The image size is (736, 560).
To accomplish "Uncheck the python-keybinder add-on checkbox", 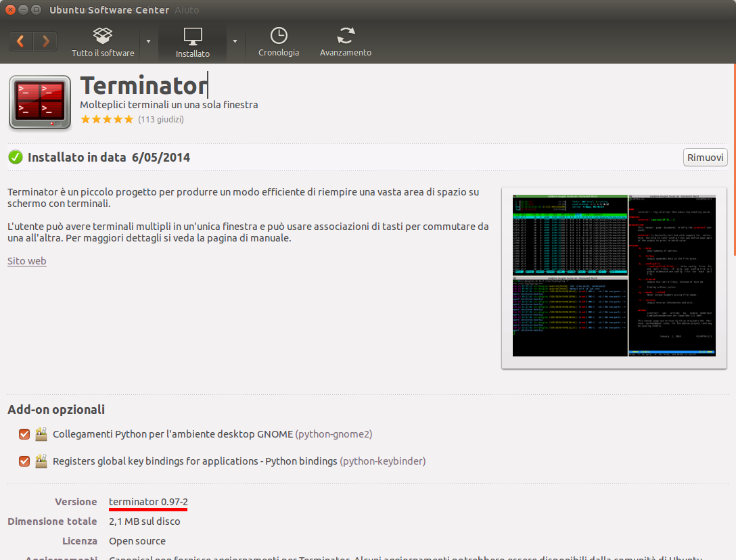I will 24,461.
